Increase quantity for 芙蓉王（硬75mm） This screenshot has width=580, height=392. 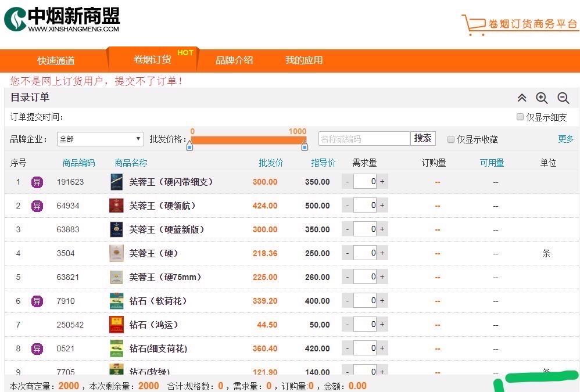click(x=382, y=276)
